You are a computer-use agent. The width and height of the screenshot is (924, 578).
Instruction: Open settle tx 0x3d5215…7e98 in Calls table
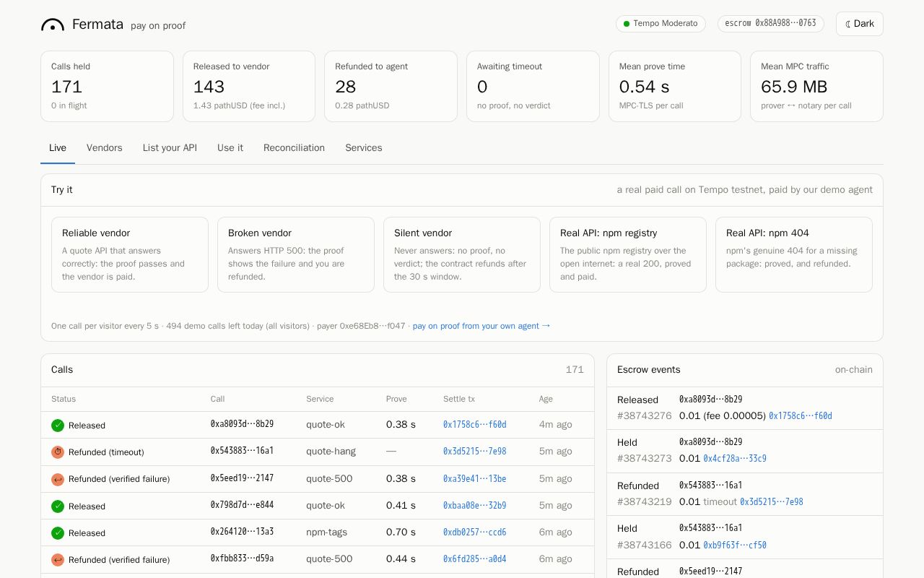coord(474,452)
